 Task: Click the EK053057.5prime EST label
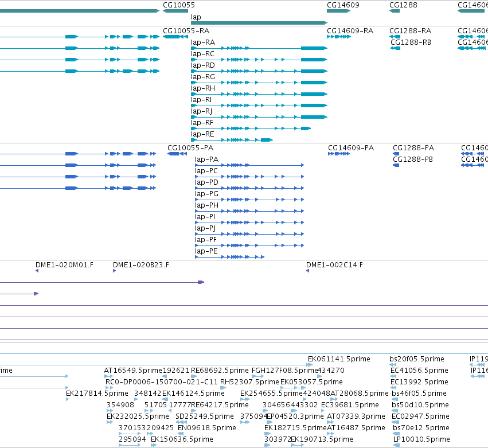311,382
